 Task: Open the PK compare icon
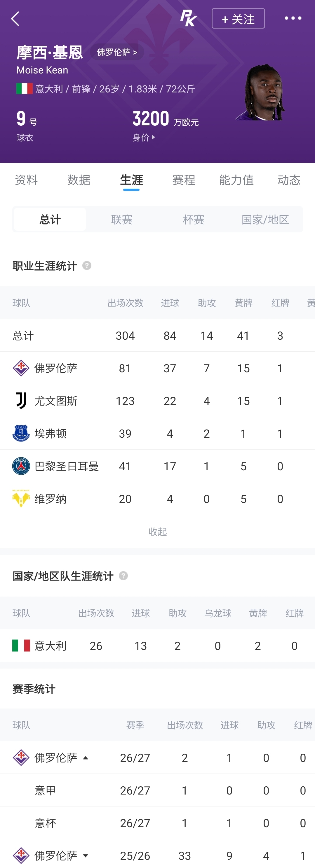pyautogui.click(x=188, y=18)
